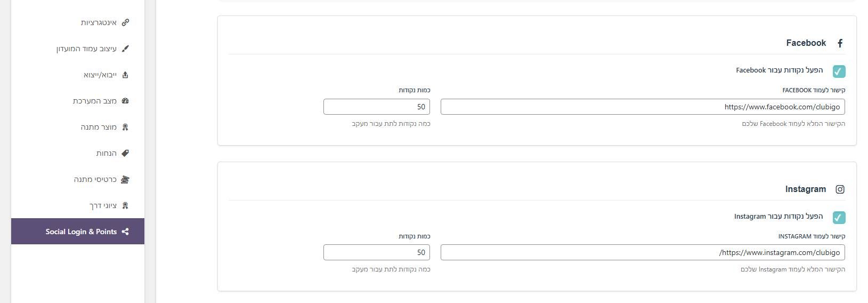Disable the Facebook points checkbox

[839, 71]
